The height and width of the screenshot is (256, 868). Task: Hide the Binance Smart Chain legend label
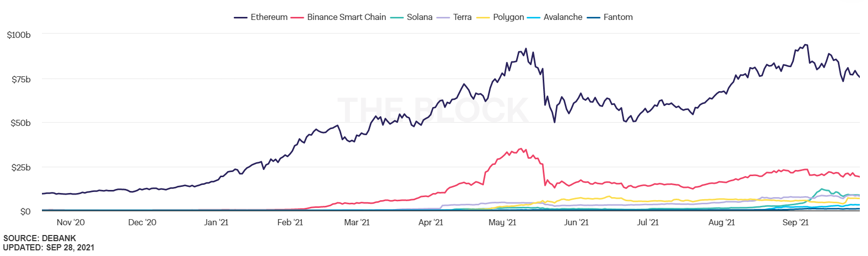point(346,17)
